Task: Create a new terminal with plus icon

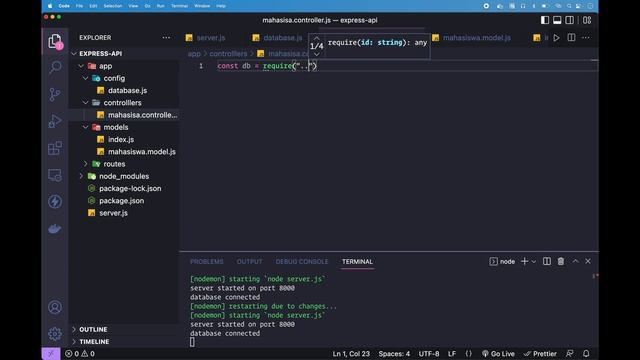Action: point(524,261)
